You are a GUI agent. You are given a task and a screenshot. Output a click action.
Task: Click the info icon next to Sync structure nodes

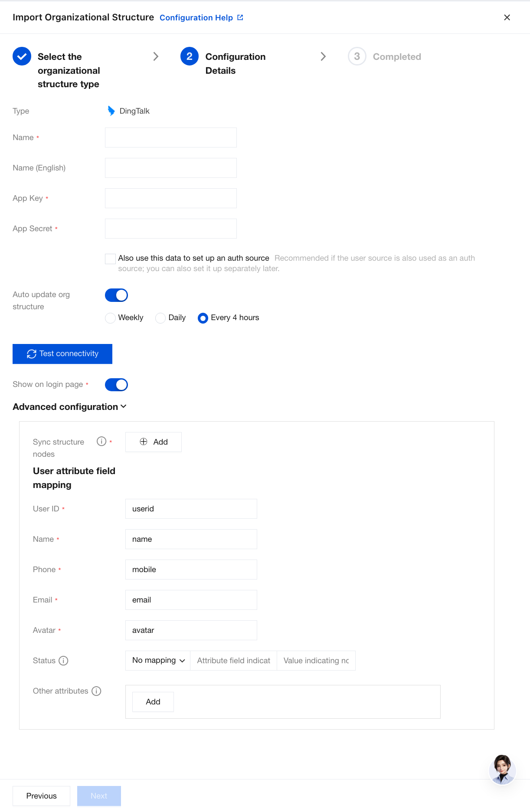(101, 441)
